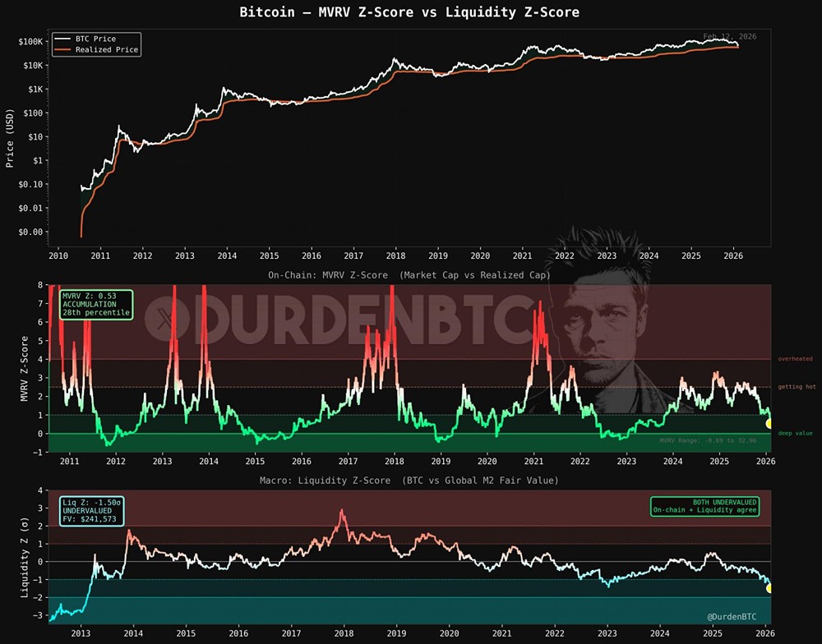The width and height of the screenshot is (822, 644).
Task: Click the 'BOTH UNDERVALUED' heading
Action: click(725, 502)
